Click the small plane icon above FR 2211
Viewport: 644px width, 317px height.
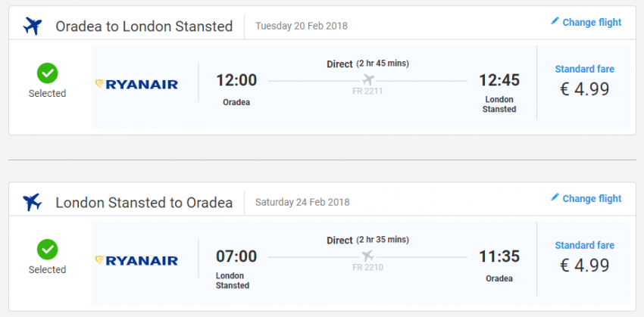tap(369, 80)
